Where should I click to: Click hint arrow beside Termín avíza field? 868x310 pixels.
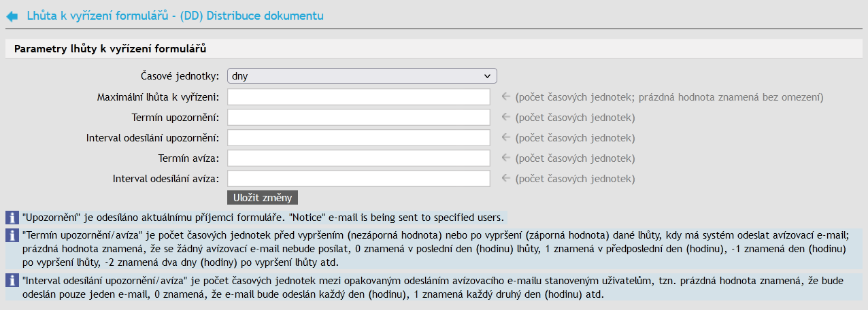[x=506, y=158]
